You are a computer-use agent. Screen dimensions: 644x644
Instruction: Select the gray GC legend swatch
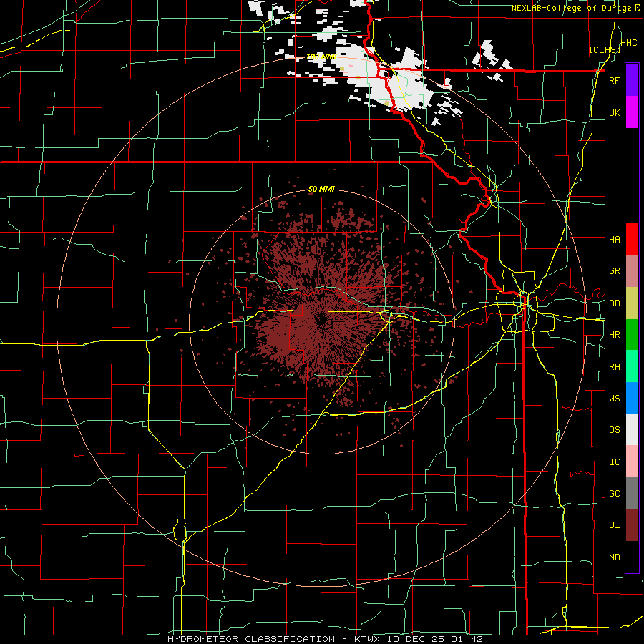tap(632, 493)
